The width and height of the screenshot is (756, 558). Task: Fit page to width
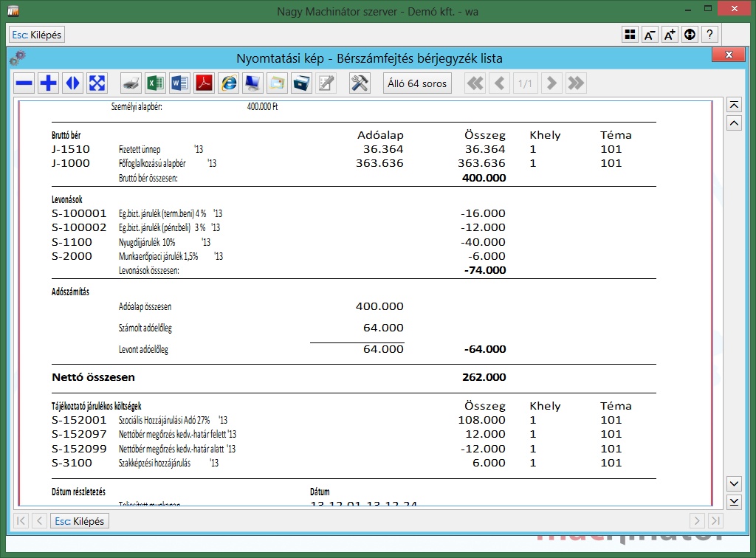pos(72,83)
